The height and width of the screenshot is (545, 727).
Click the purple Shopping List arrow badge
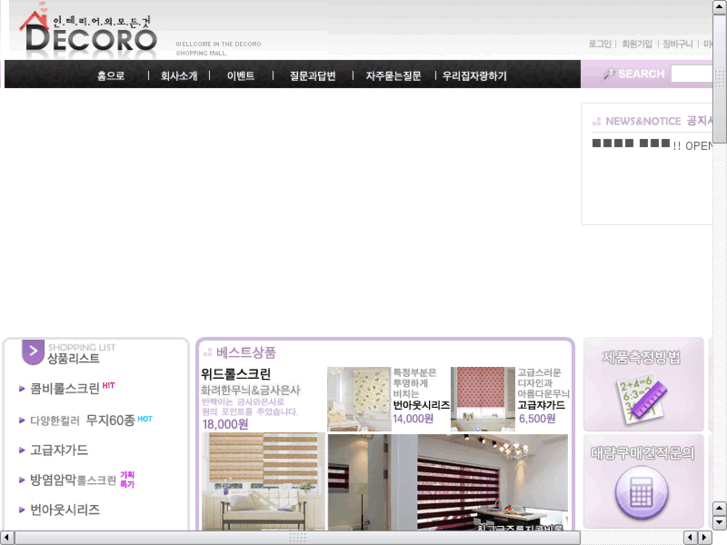(x=33, y=352)
